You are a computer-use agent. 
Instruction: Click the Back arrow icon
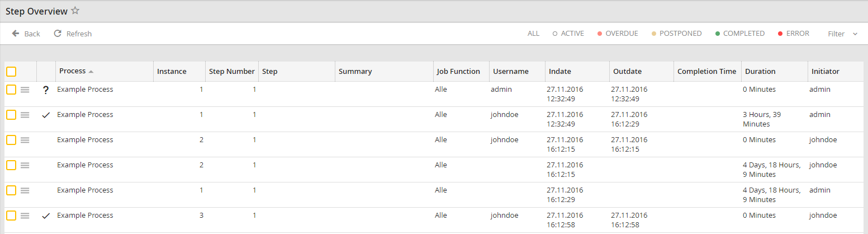click(x=16, y=34)
